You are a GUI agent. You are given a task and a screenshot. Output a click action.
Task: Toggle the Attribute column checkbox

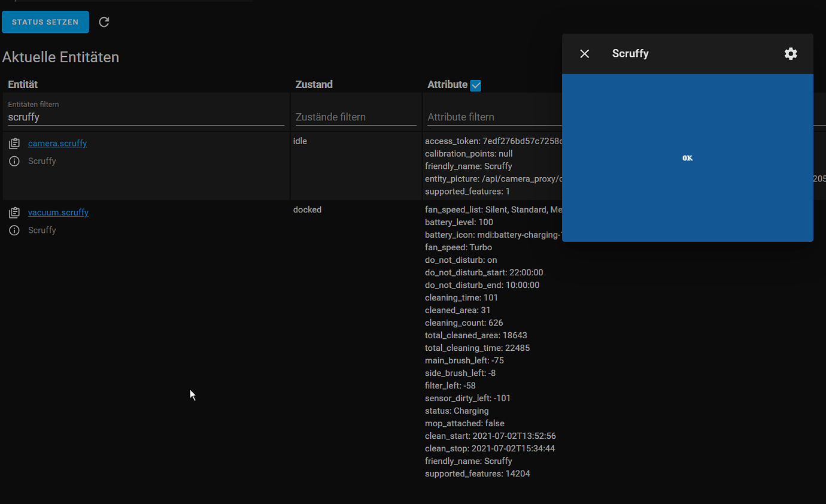(x=475, y=86)
